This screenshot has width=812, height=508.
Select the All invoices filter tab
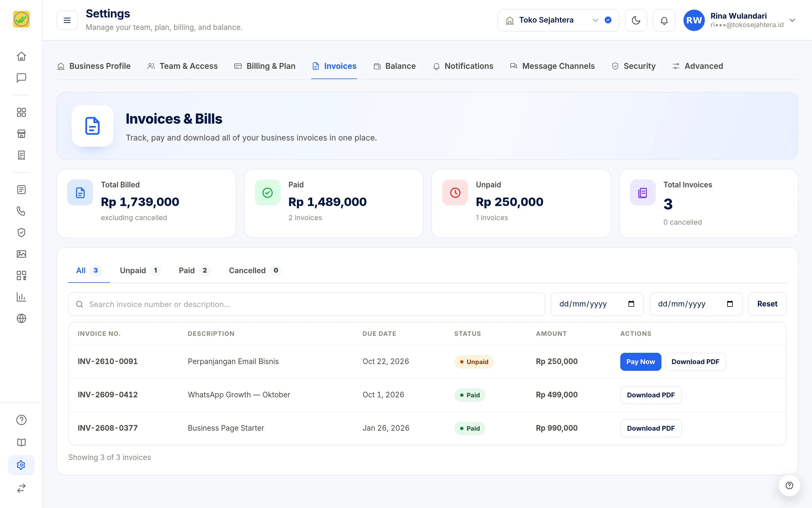[89, 270]
